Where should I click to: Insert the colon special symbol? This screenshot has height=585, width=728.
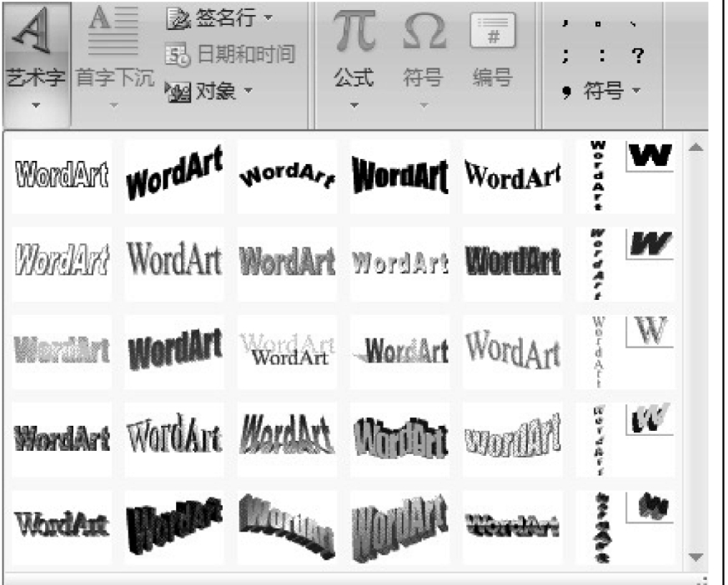tap(602, 56)
